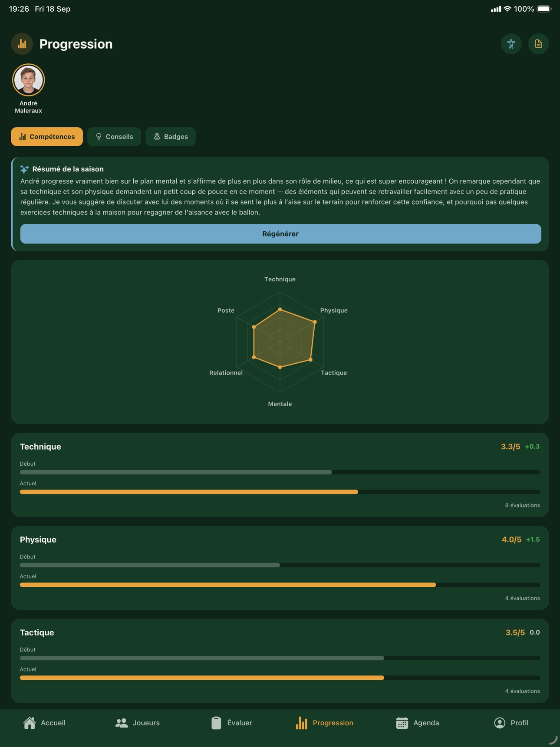The height and width of the screenshot is (747, 560).
Task: Click the 3.5/5 Tactique score
Action: click(515, 632)
